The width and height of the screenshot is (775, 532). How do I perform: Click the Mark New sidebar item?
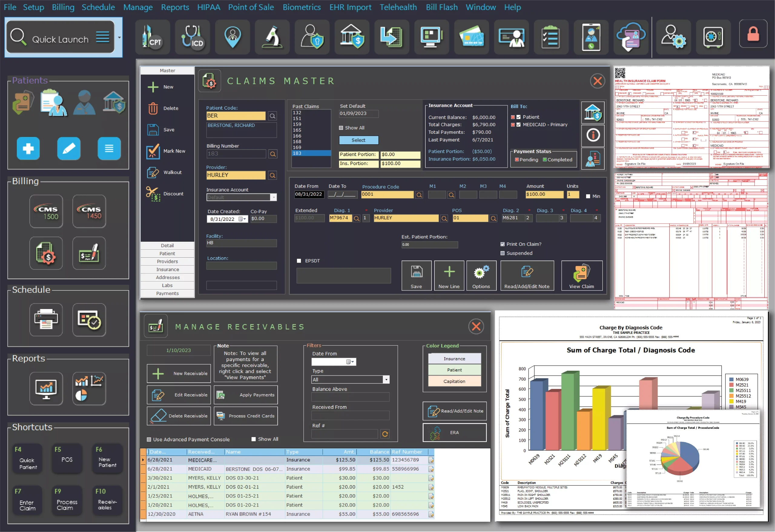tap(167, 151)
